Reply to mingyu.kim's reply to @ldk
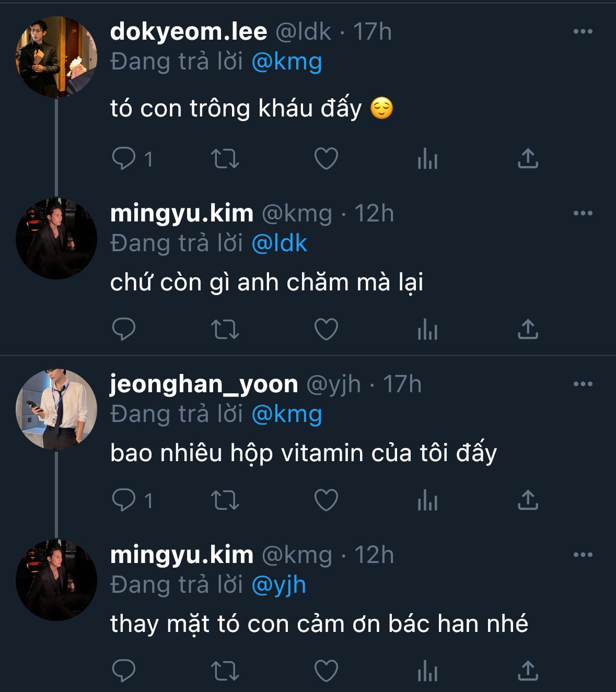 [x=124, y=330]
